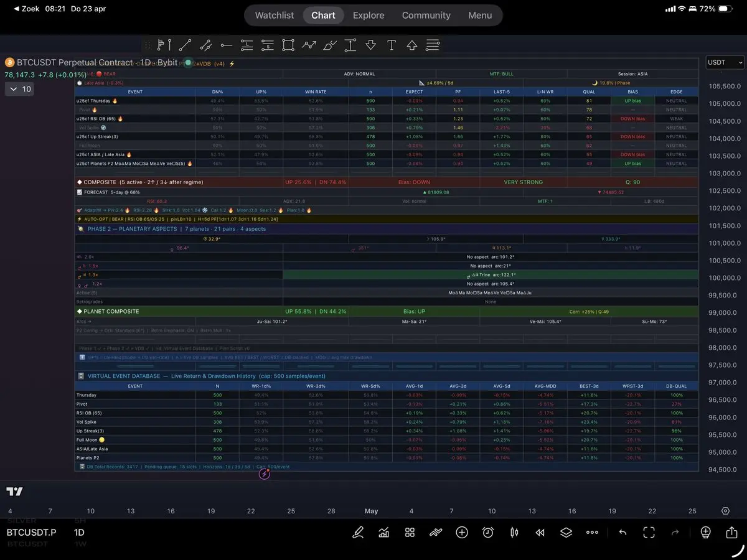Start bar replay mode
747x560 pixels.
(x=540, y=533)
